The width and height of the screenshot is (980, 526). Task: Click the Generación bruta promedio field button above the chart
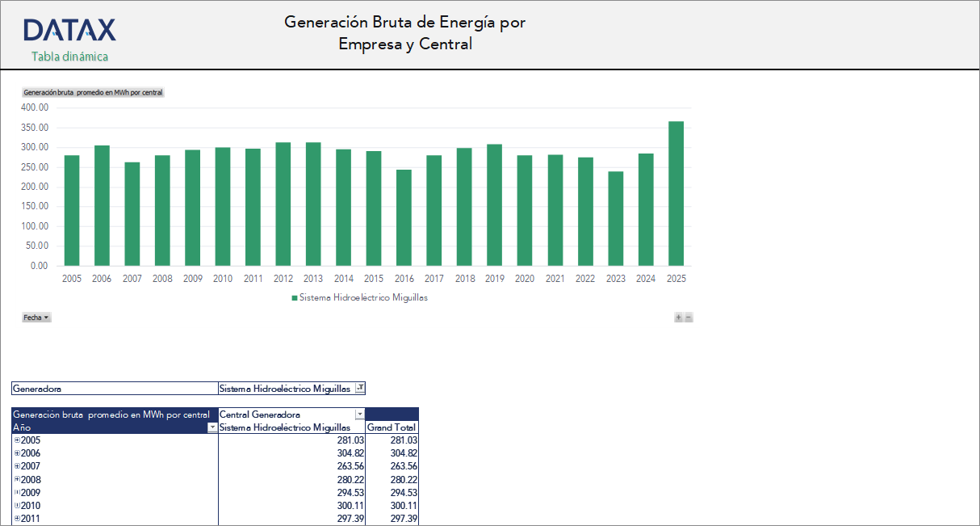click(91, 92)
